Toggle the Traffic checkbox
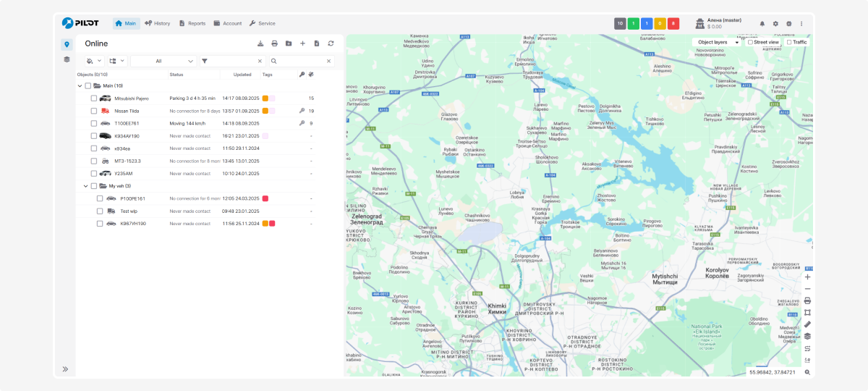 pyautogui.click(x=789, y=42)
